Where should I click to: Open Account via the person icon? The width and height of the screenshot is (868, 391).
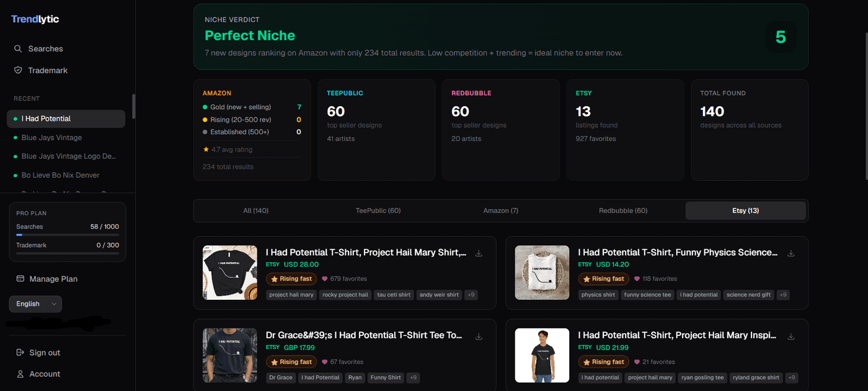[20, 374]
